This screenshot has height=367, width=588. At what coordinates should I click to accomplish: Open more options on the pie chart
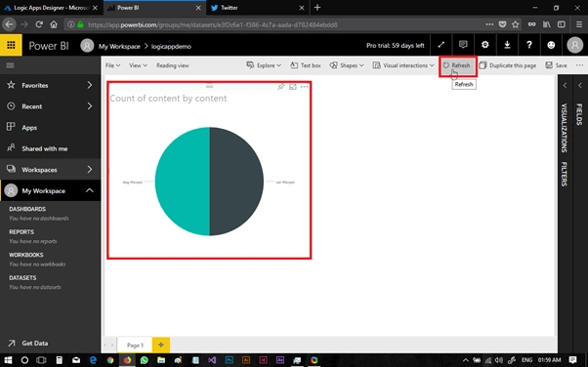tap(304, 87)
